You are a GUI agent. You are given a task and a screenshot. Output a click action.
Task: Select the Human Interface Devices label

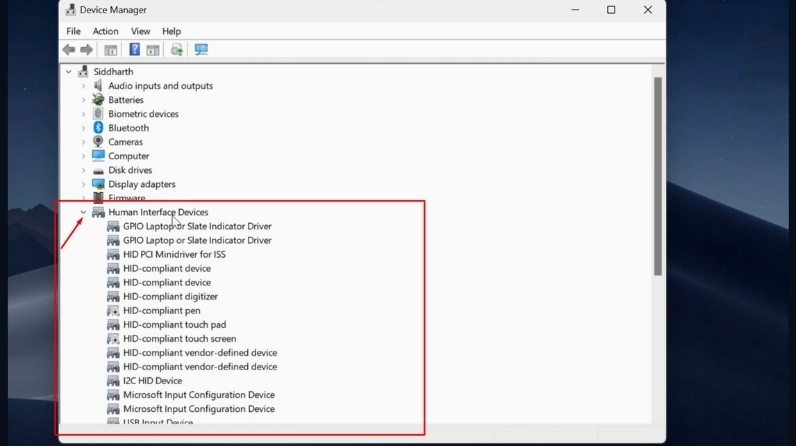click(x=158, y=212)
